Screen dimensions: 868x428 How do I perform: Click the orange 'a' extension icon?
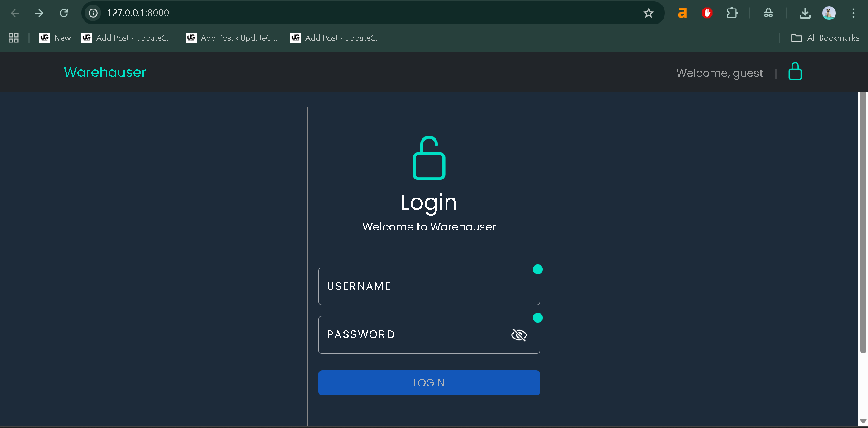(x=682, y=13)
